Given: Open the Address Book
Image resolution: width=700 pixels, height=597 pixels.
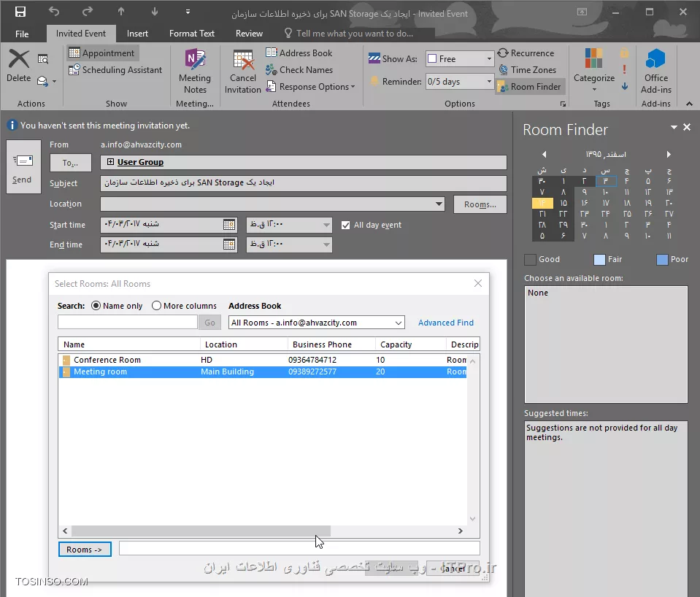Looking at the screenshot, I should pos(299,53).
